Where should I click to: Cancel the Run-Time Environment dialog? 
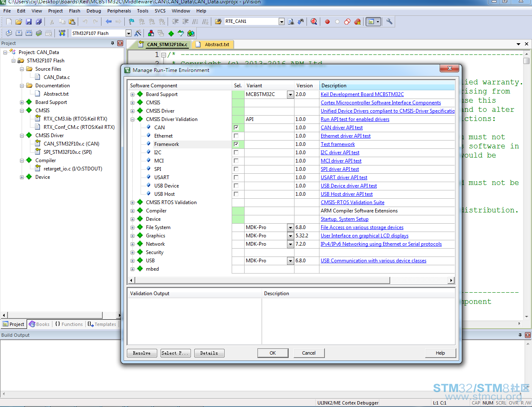pos(309,353)
